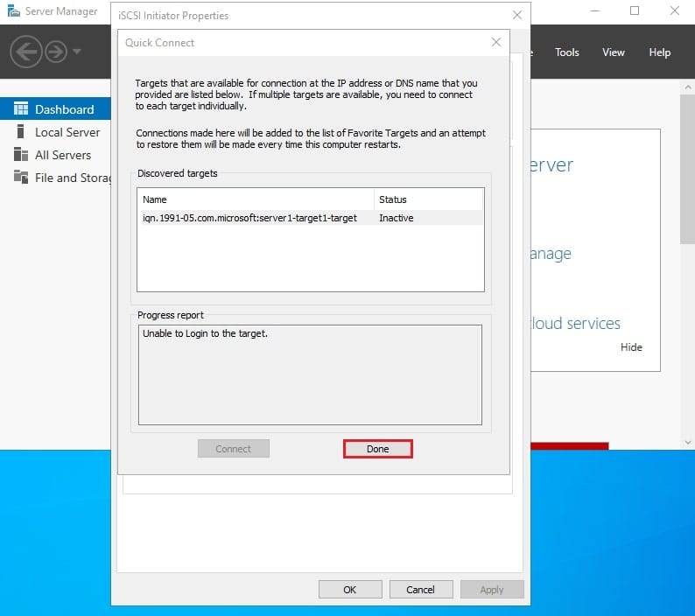Open Dashboard in Server Manager sidebar
Image resolution: width=695 pixels, height=616 pixels.
tap(55, 109)
